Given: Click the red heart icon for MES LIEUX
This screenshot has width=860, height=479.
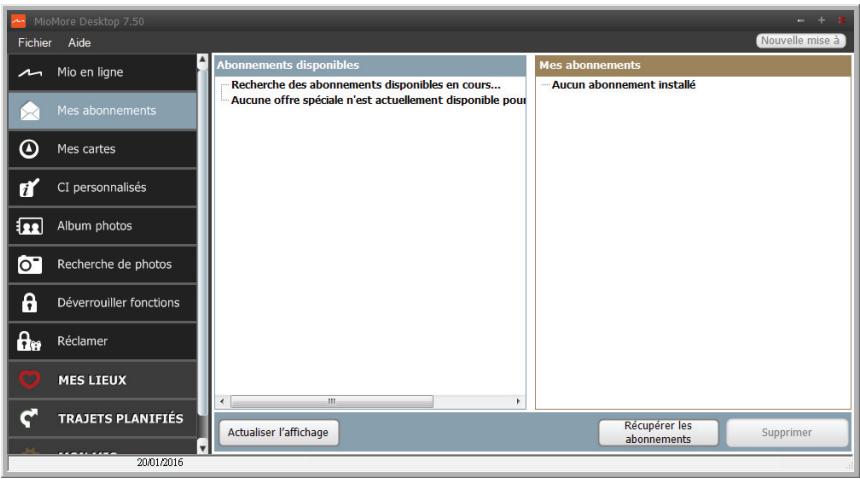Looking at the screenshot, I should (x=30, y=380).
